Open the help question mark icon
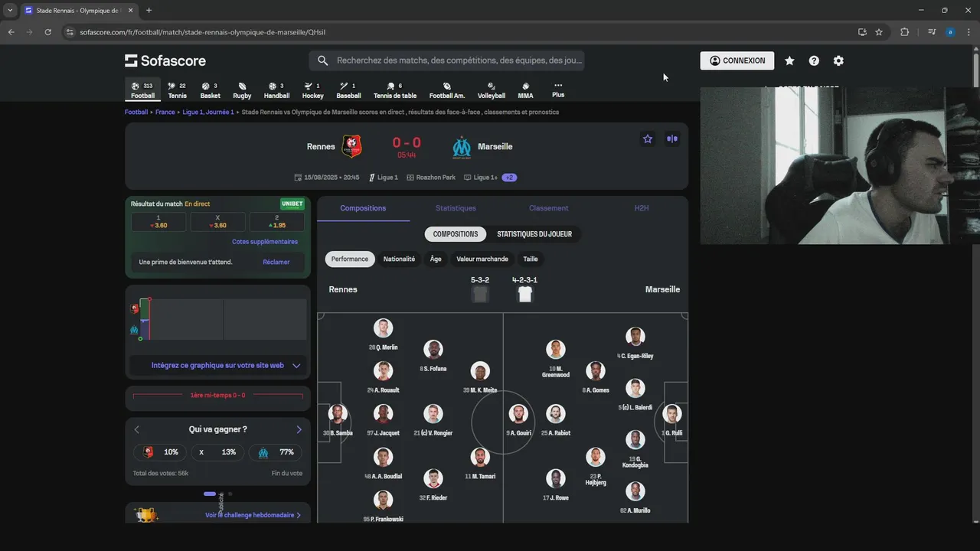 tap(814, 60)
